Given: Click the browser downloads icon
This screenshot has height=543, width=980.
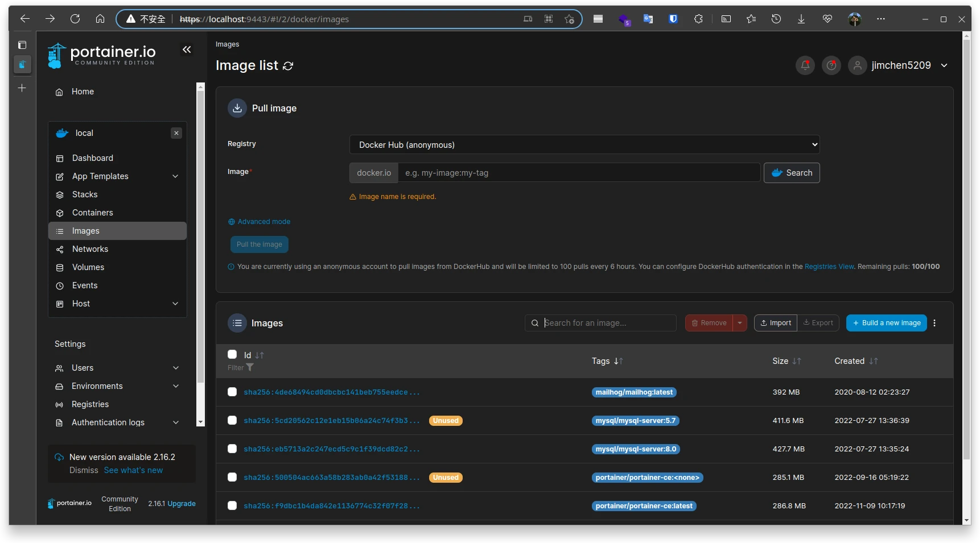Looking at the screenshot, I should tap(801, 19).
